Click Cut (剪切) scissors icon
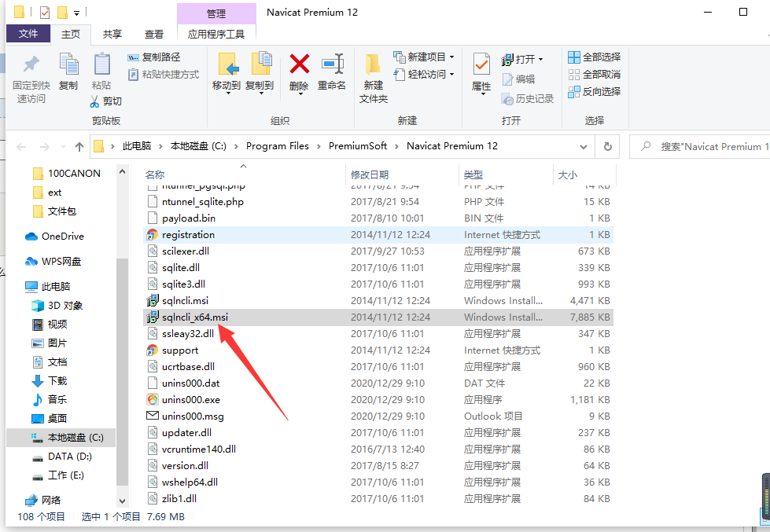Viewport: 770px width, 532px height. coord(94,101)
